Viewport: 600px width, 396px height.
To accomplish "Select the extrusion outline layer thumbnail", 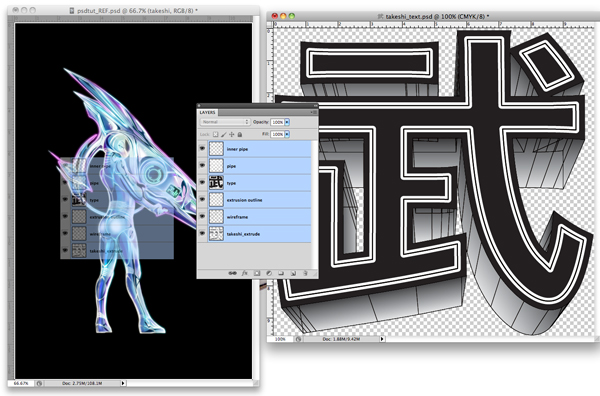I will point(216,200).
